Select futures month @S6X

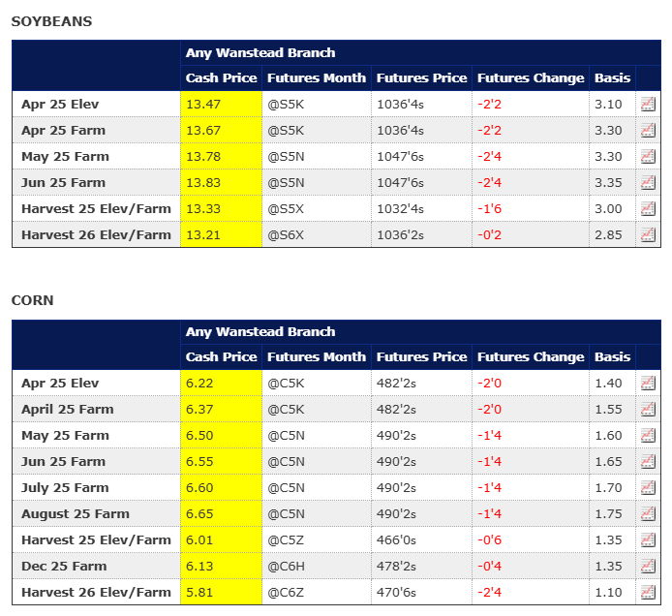click(286, 235)
